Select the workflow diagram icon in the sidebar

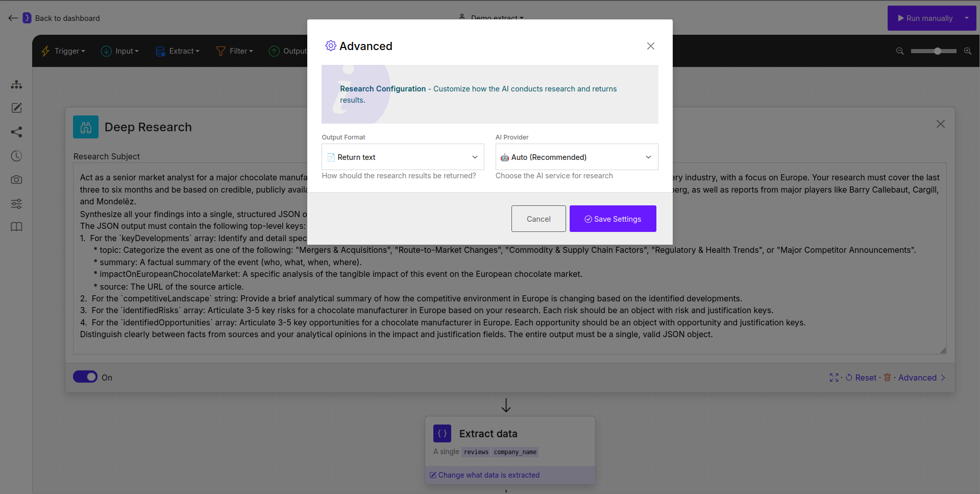click(16, 84)
